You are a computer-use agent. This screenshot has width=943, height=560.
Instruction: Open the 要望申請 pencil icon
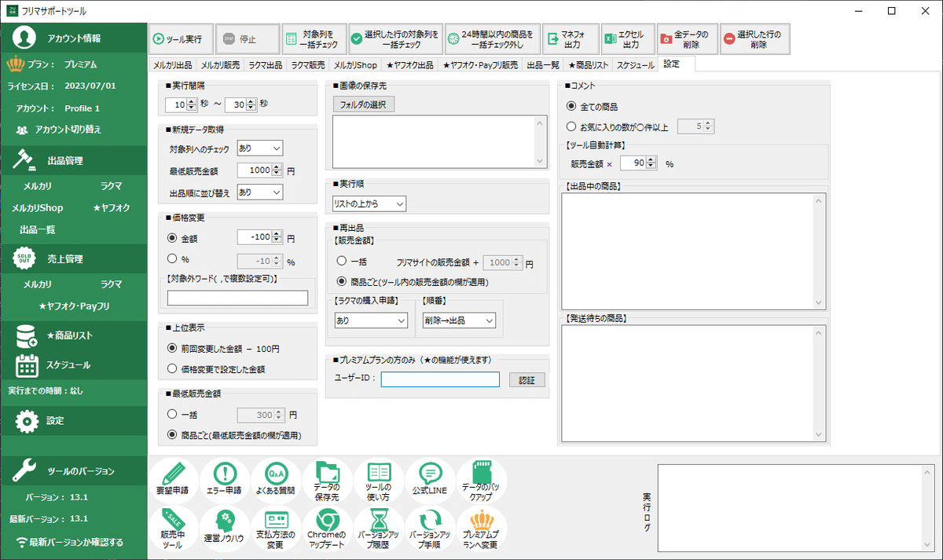click(174, 479)
